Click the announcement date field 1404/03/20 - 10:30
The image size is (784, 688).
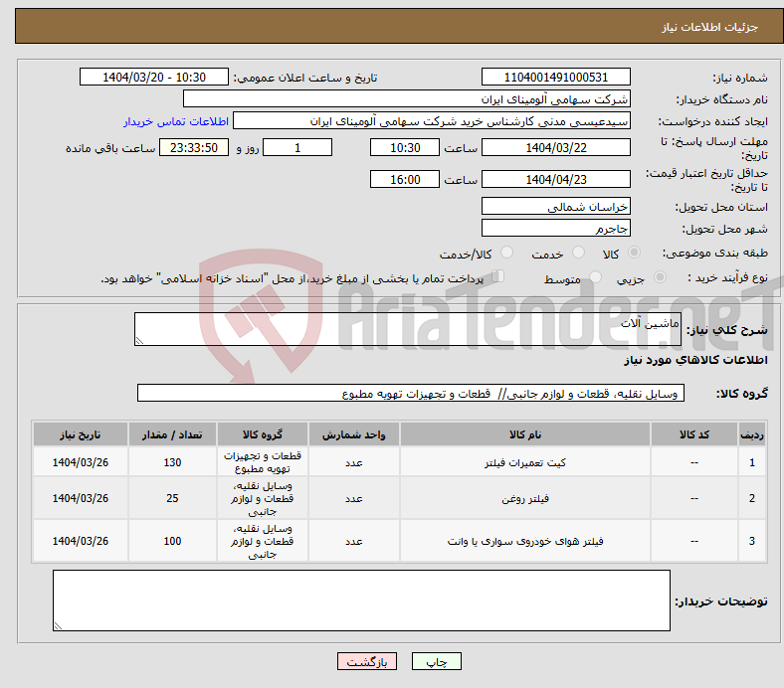coord(154,77)
